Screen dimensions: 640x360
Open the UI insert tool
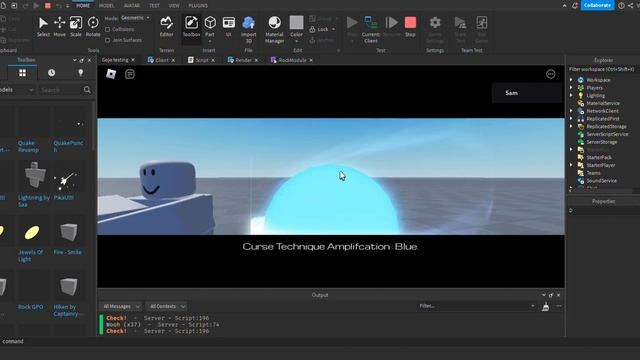click(229, 27)
